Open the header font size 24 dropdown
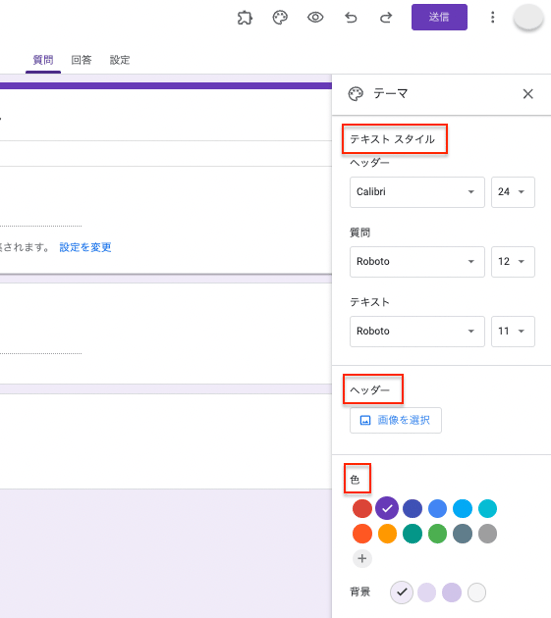This screenshot has height=618, width=551. pos(512,192)
